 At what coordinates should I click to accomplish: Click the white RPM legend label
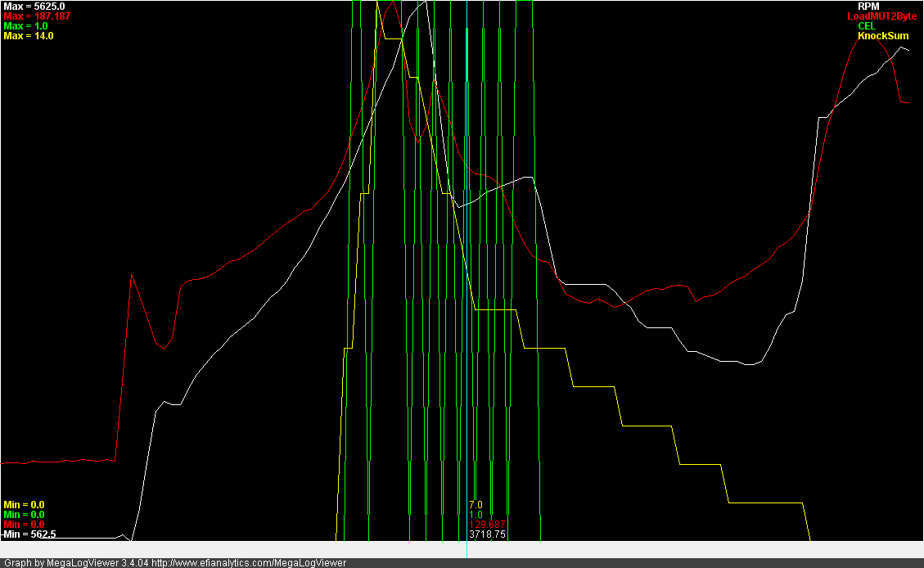pos(868,6)
